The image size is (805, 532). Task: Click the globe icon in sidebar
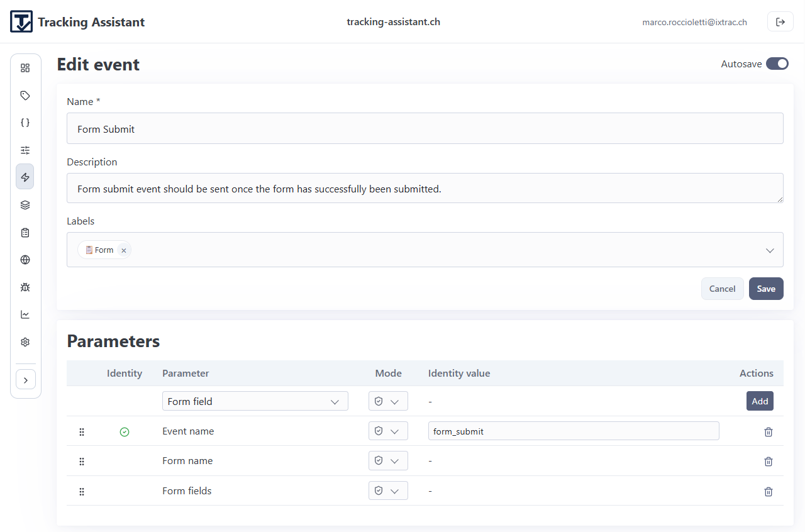click(25, 260)
